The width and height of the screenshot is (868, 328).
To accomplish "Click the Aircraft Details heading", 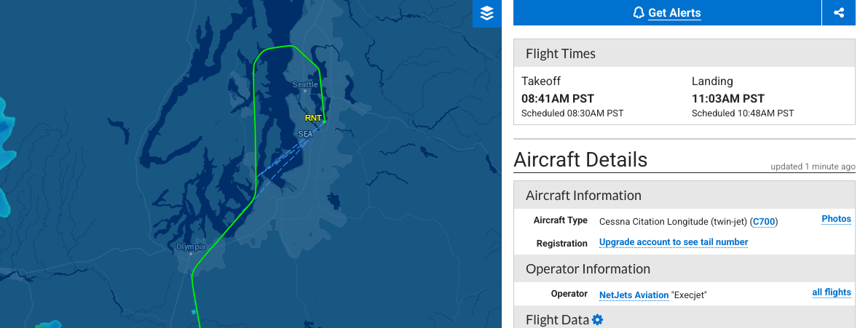I will 580,159.
